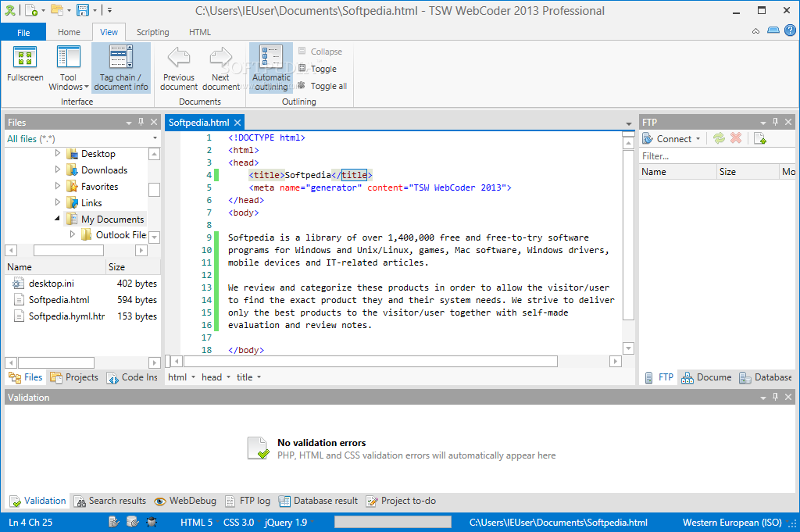The image size is (800, 532).
Task: Click the open folder icon in title bar
Action: click(57, 10)
